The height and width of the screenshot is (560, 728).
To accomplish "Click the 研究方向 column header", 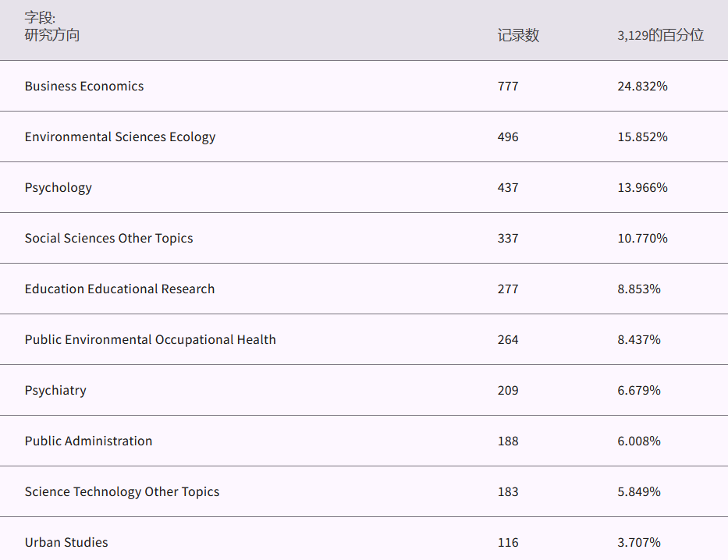I will 52,35.
